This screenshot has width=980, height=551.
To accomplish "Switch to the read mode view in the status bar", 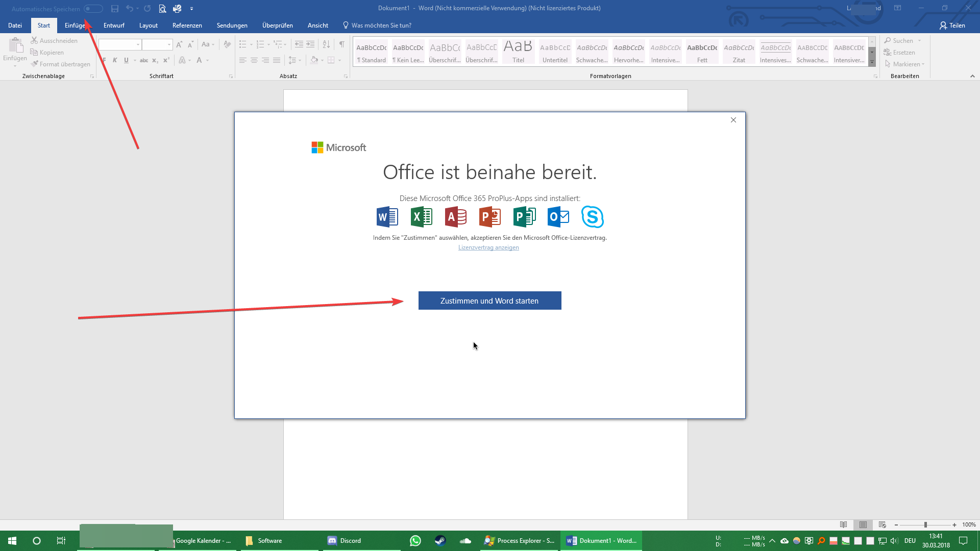I will click(844, 524).
